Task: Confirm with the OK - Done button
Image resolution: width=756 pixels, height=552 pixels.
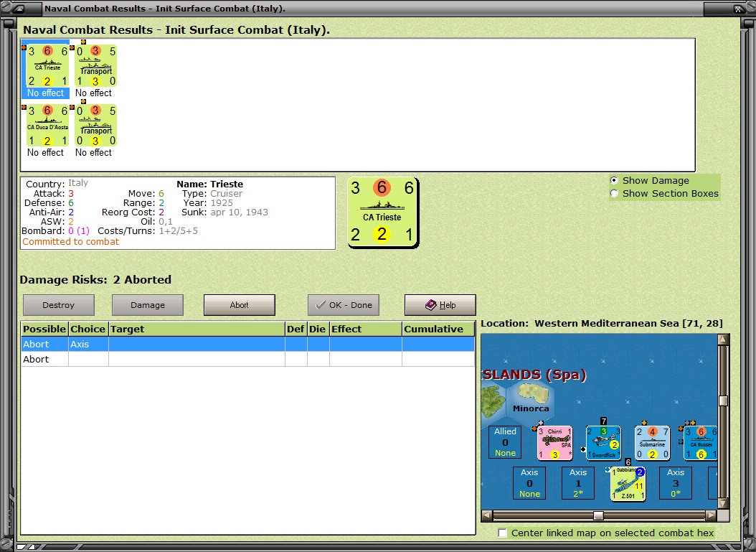Action: pos(344,305)
